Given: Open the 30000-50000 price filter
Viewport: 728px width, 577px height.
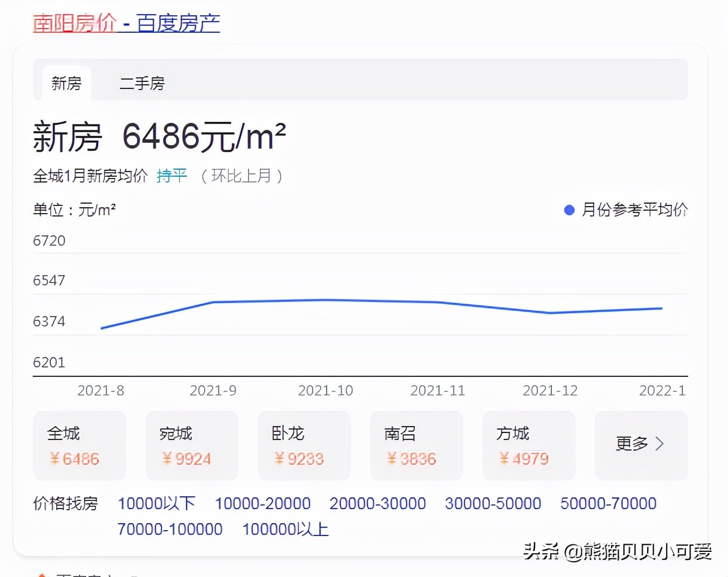Looking at the screenshot, I should (x=493, y=503).
